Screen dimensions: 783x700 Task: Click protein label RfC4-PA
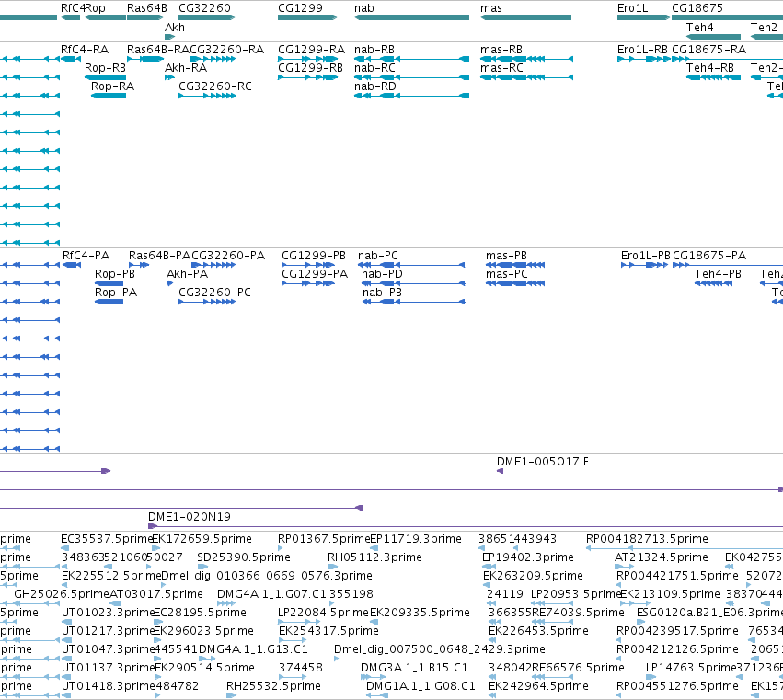point(86,256)
